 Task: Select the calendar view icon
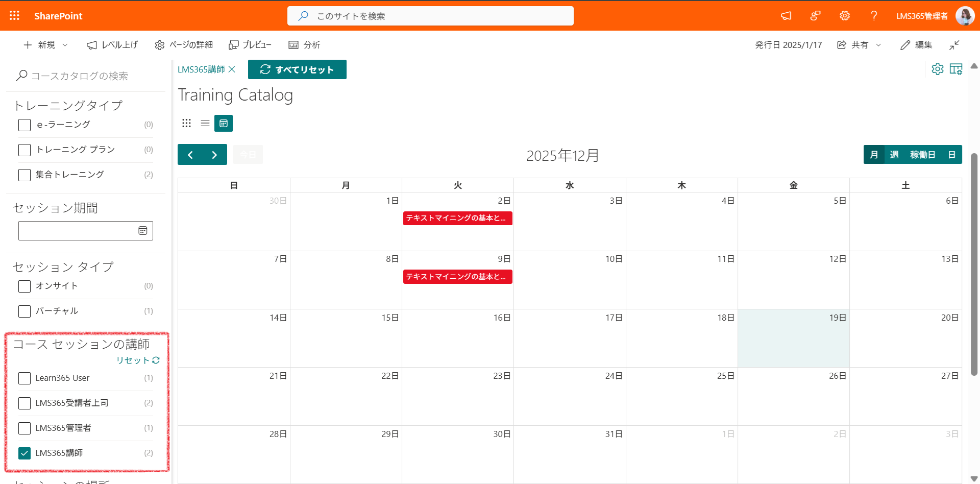(224, 123)
